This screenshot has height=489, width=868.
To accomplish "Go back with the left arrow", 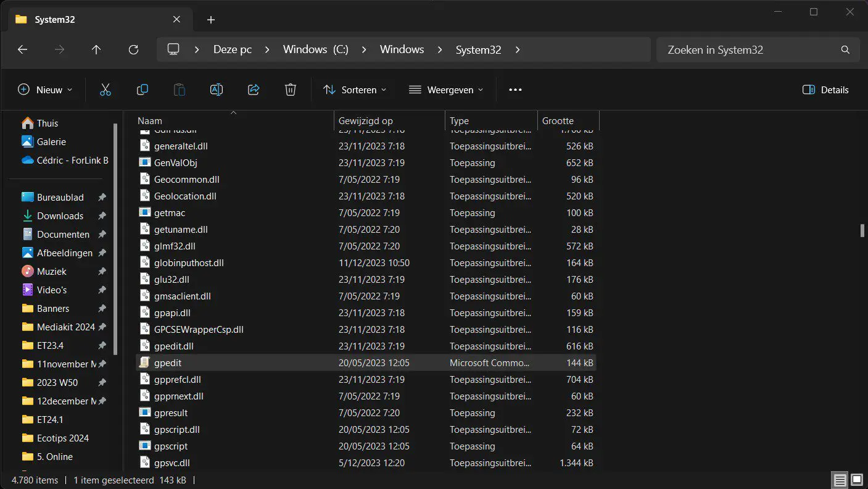I will coord(23,50).
